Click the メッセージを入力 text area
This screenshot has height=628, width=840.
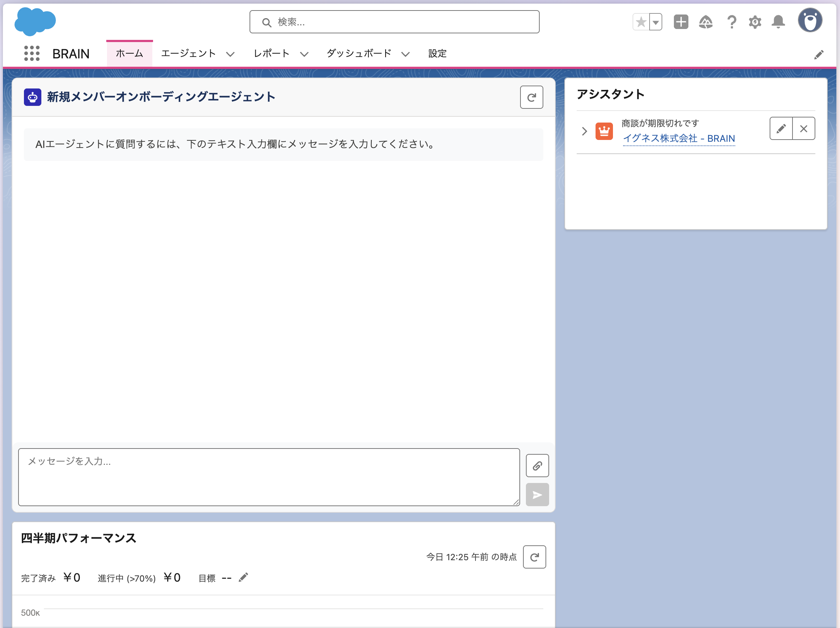point(268,477)
